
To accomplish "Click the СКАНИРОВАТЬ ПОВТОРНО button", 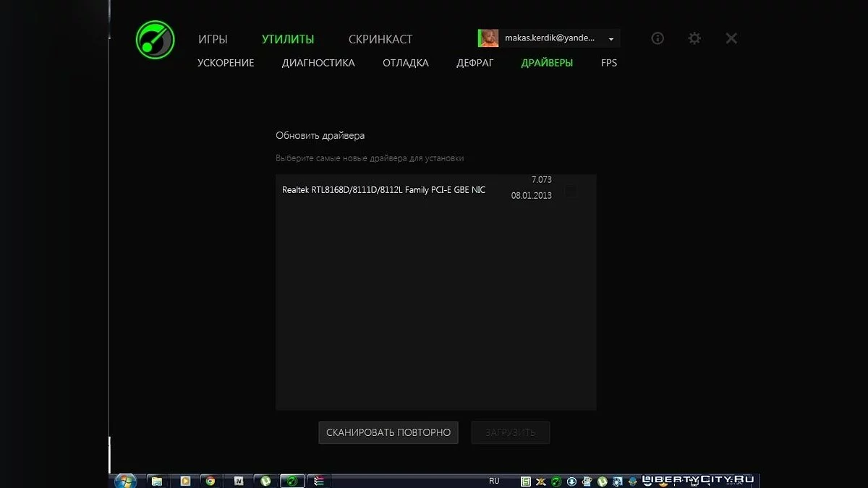I will click(x=388, y=432).
